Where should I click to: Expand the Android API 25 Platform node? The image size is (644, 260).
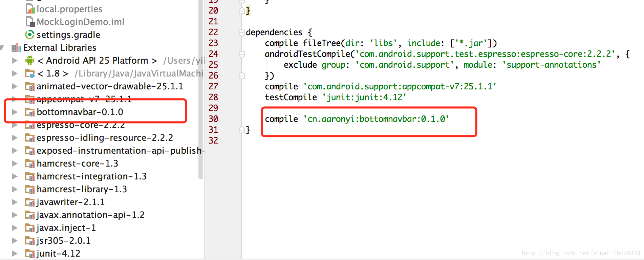tap(15, 61)
